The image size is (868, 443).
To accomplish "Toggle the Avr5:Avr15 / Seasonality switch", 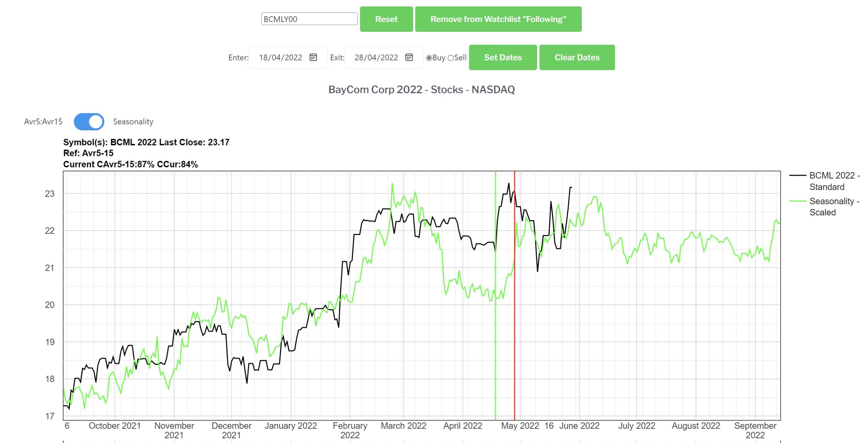I will tap(89, 121).
